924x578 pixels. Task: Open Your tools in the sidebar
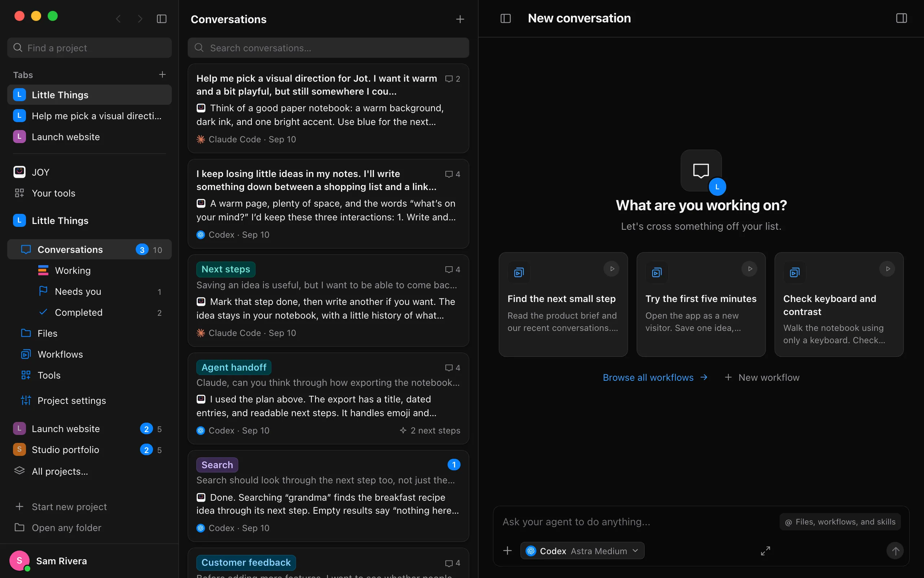coord(90,193)
